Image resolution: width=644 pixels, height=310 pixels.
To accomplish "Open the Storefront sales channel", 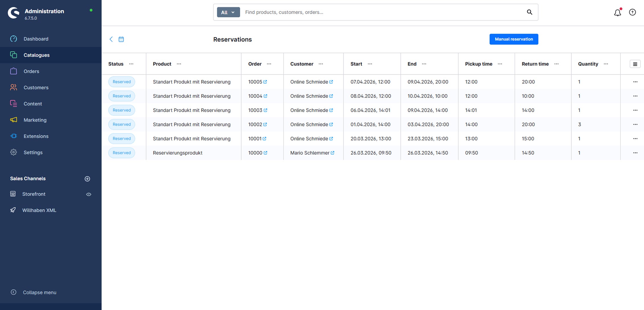I will tap(34, 194).
